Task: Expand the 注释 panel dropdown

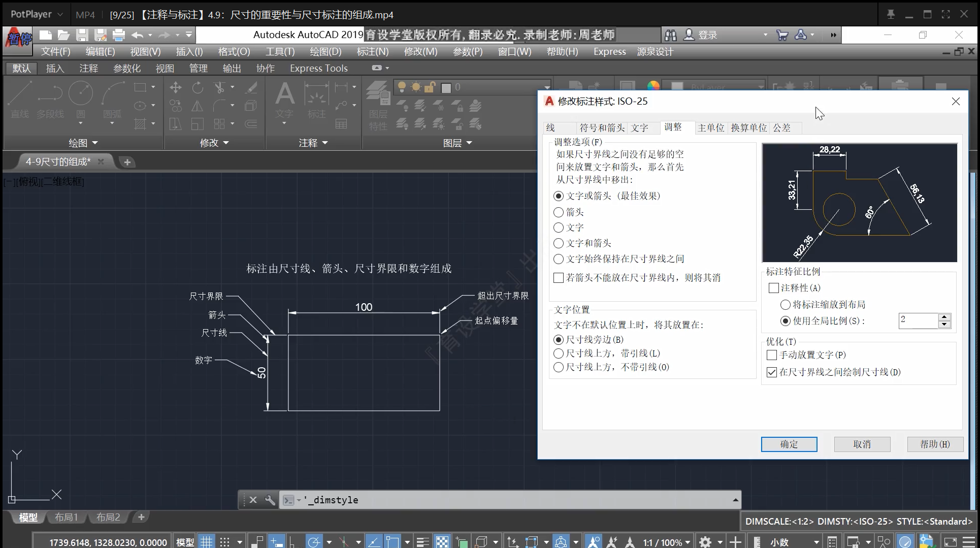Action: click(313, 143)
